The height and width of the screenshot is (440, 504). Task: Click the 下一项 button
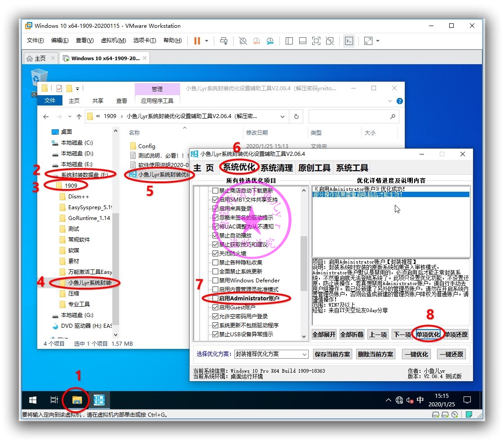coord(402,334)
